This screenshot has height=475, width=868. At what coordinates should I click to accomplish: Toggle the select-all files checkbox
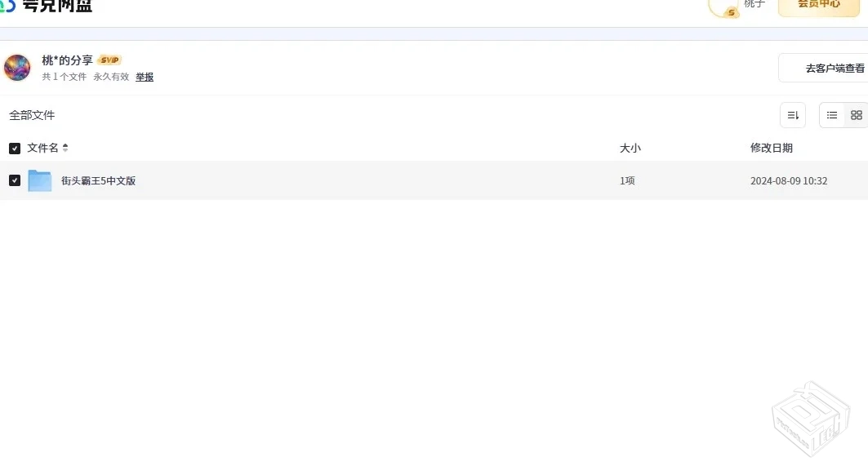15,148
